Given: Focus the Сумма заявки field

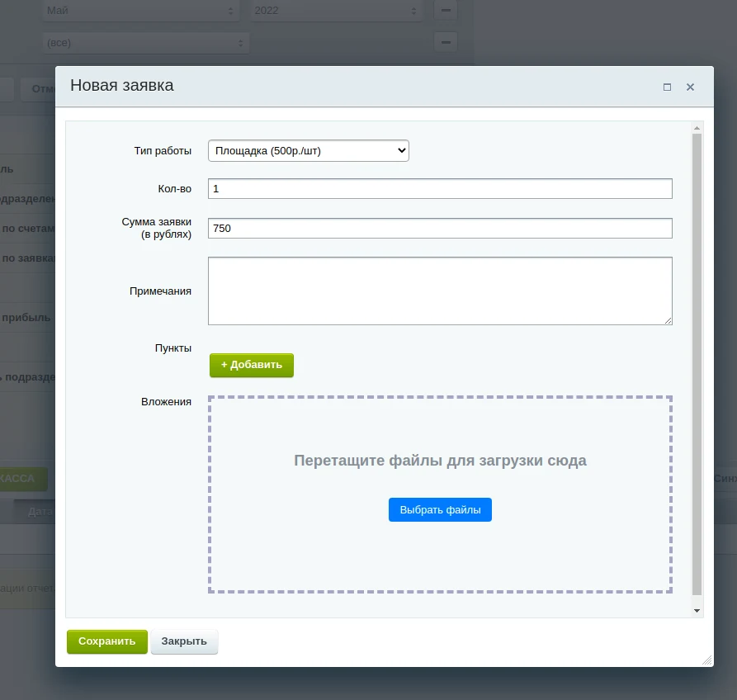Looking at the screenshot, I should click(x=440, y=228).
